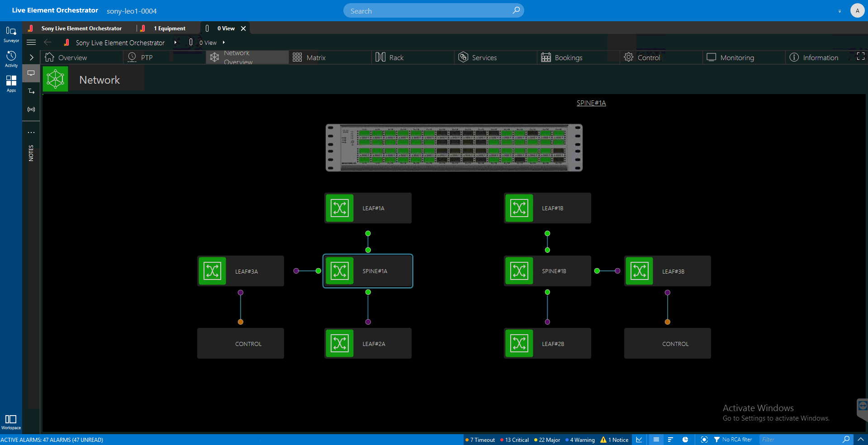Filter alarms by 22 Major
This screenshot has width=868, height=445.
coord(547,440)
